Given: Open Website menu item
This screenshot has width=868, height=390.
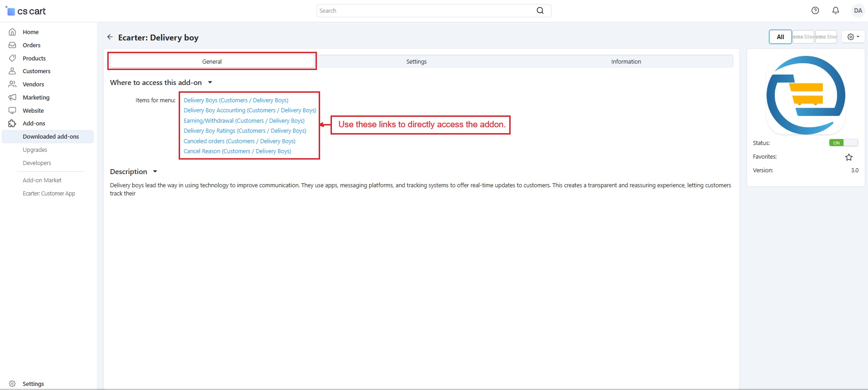Looking at the screenshot, I should [x=33, y=110].
